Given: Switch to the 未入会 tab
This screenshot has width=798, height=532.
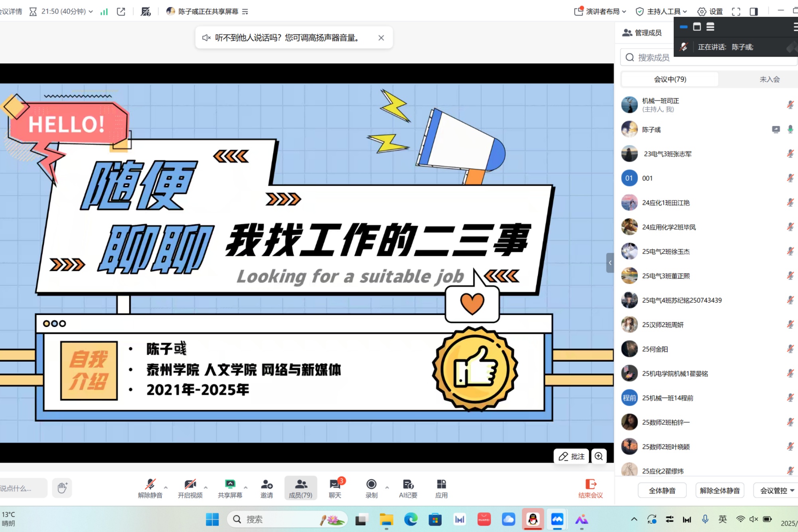Looking at the screenshot, I should point(769,79).
